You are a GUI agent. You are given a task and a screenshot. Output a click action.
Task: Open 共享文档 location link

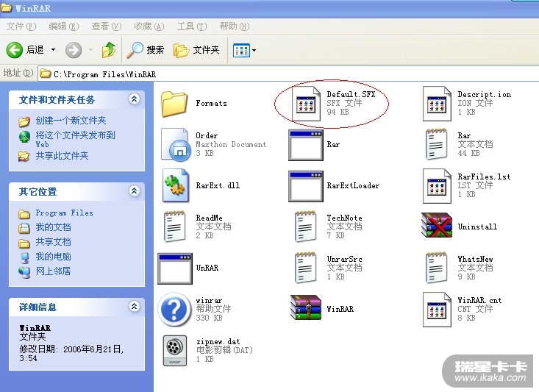pos(53,242)
